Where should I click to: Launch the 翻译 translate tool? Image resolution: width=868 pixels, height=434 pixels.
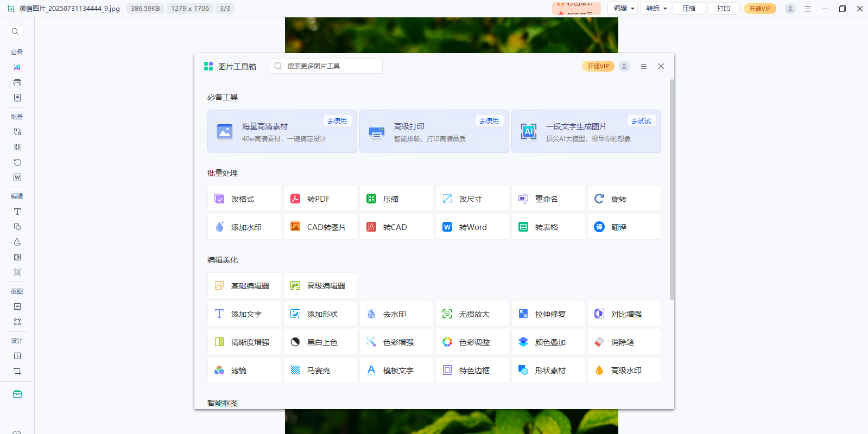pyautogui.click(x=624, y=227)
